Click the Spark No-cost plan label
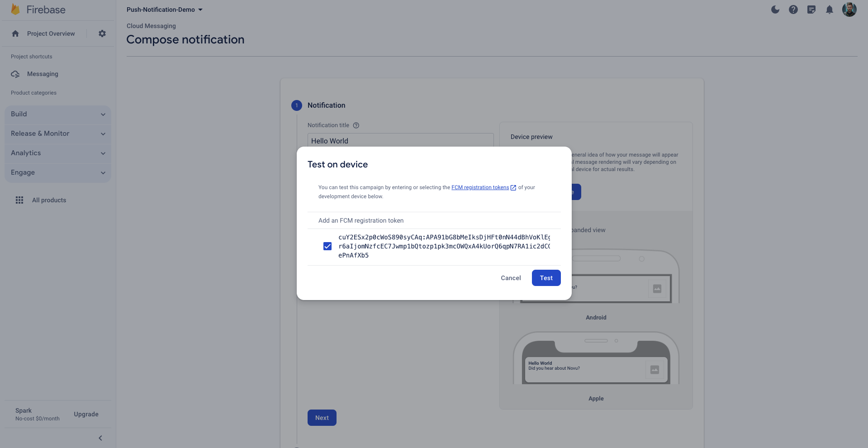The image size is (868, 448). [38, 414]
